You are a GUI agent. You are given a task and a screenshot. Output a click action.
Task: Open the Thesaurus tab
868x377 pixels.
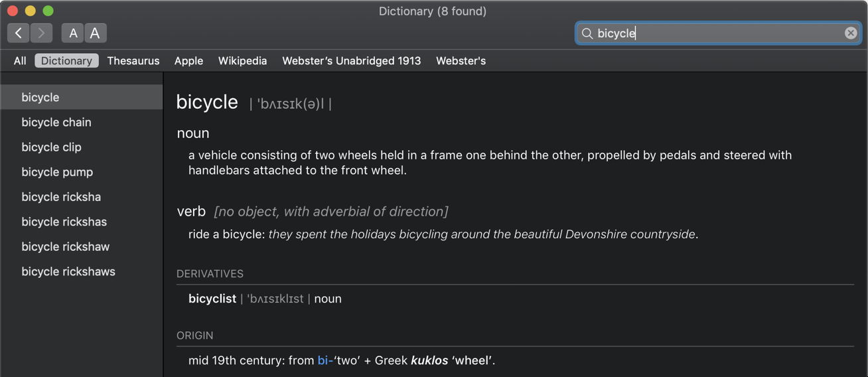pos(133,61)
